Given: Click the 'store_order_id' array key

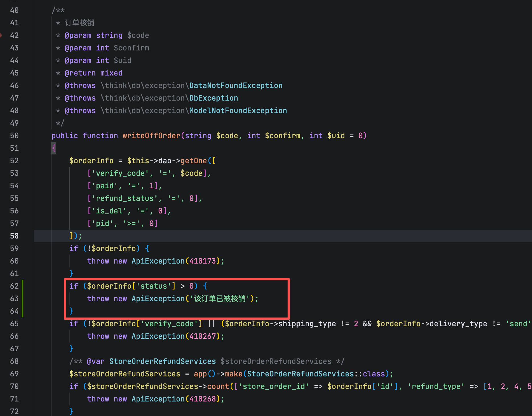Looking at the screenshot, I should (274, 386).
